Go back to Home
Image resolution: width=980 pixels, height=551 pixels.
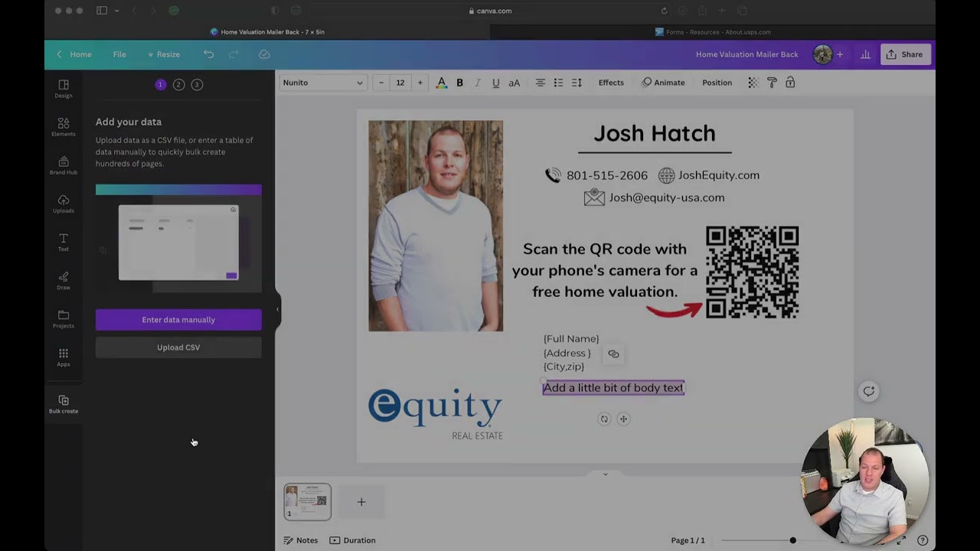74,54
